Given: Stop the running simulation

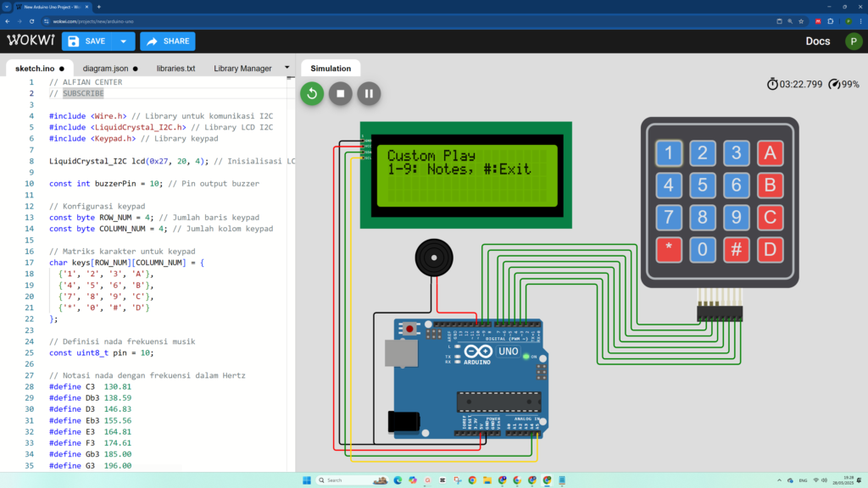Looking at the screenshot, I should click(341, 93).
